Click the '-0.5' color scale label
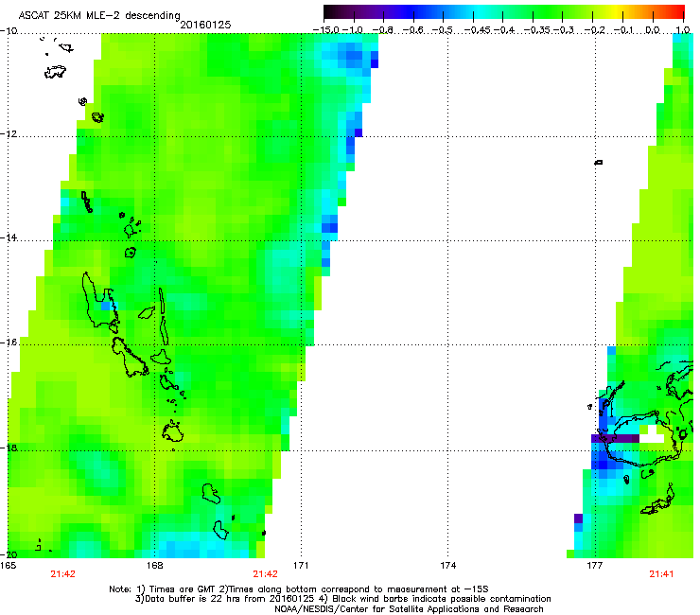The width and height of the screenshot is (700, 615). [x=443, y=30]
